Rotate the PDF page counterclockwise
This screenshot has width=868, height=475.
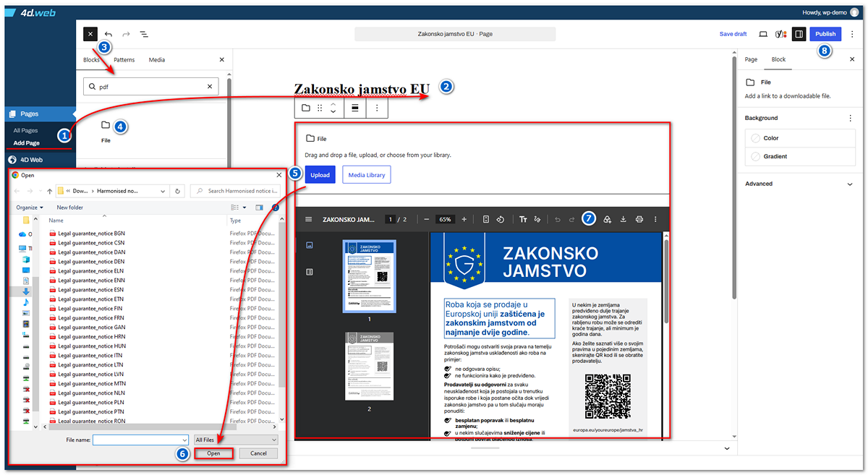point(501,219)
